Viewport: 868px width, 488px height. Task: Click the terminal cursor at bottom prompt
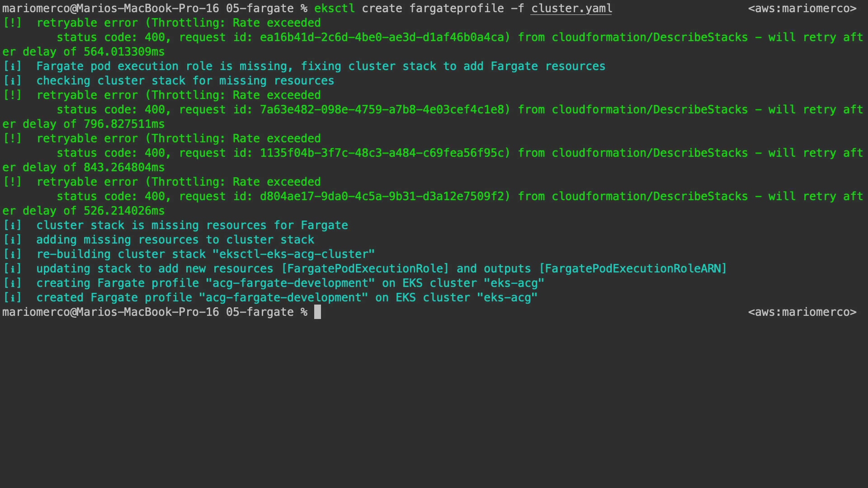(x=317, y=312)
